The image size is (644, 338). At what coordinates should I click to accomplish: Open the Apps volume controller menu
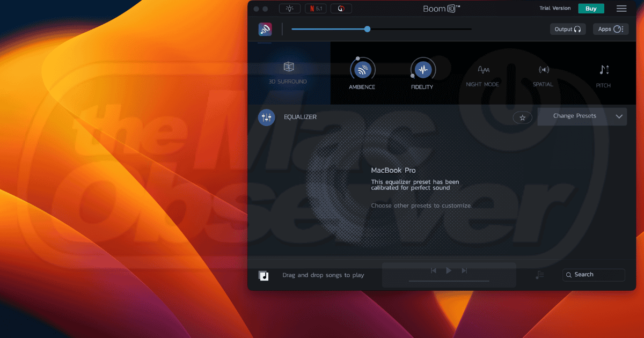[x=610, y=30]
